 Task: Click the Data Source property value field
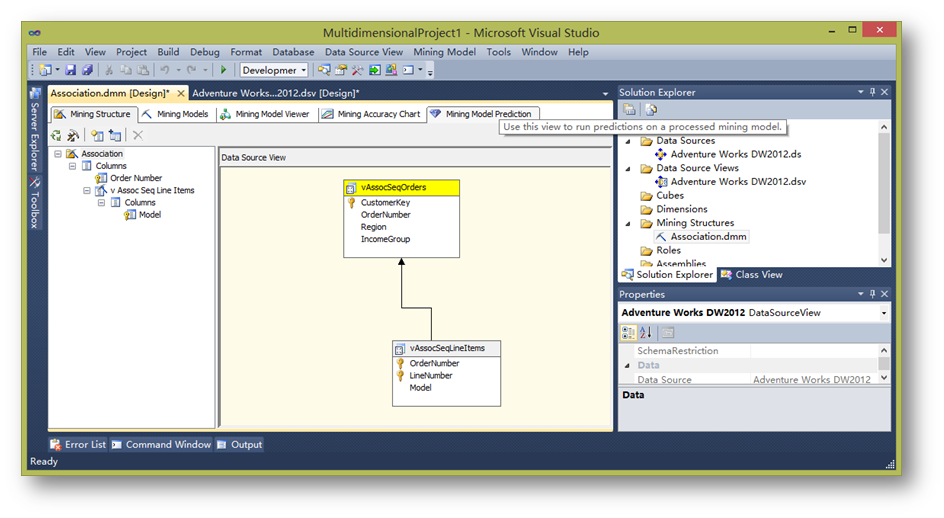814,380
